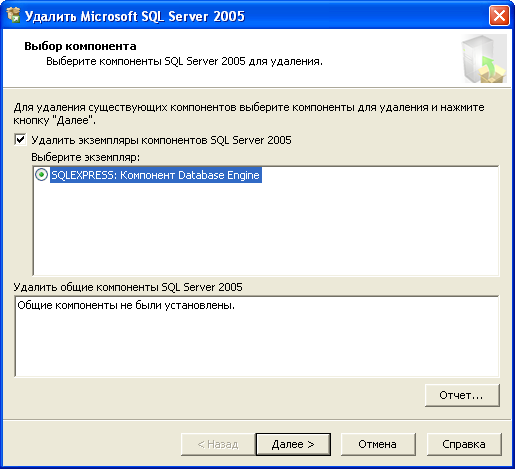Screen dimensions: 515x469
Task: Click the instruction text mentioning the 'Далее' button
Action: click(x=249, y=114)
